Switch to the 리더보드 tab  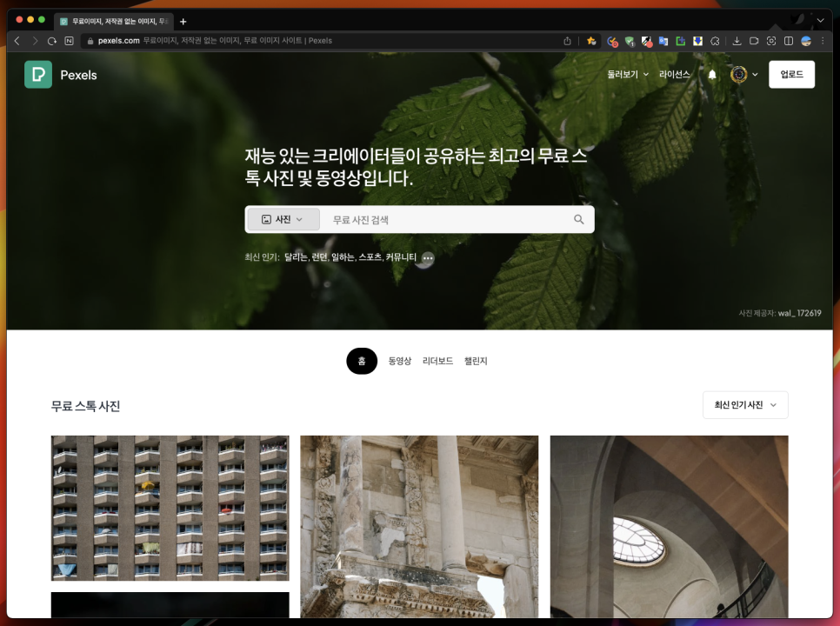click(437, 361)
